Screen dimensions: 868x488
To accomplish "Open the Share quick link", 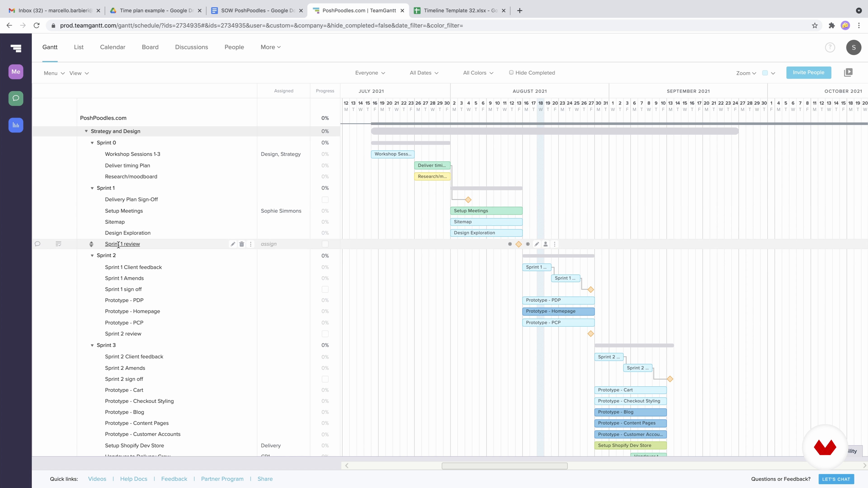I will point(265,479).
